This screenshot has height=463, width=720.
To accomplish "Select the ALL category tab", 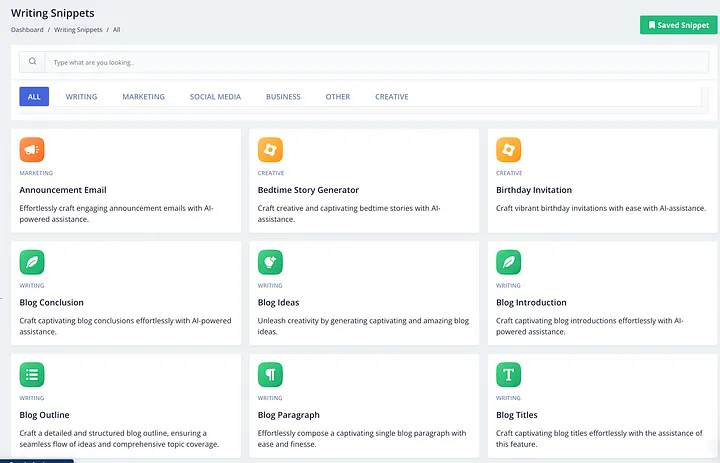I will (x=34, y=96).
